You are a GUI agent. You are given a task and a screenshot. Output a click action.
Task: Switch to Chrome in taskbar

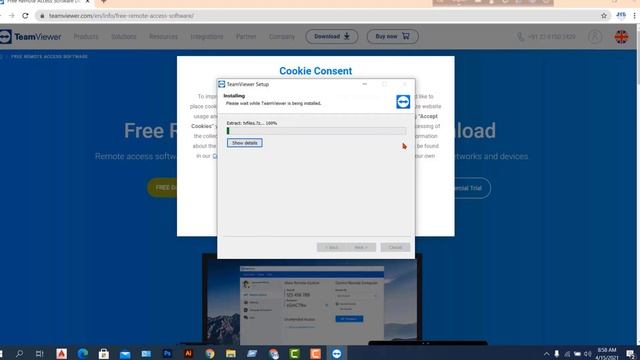click(x=210, y=353)
